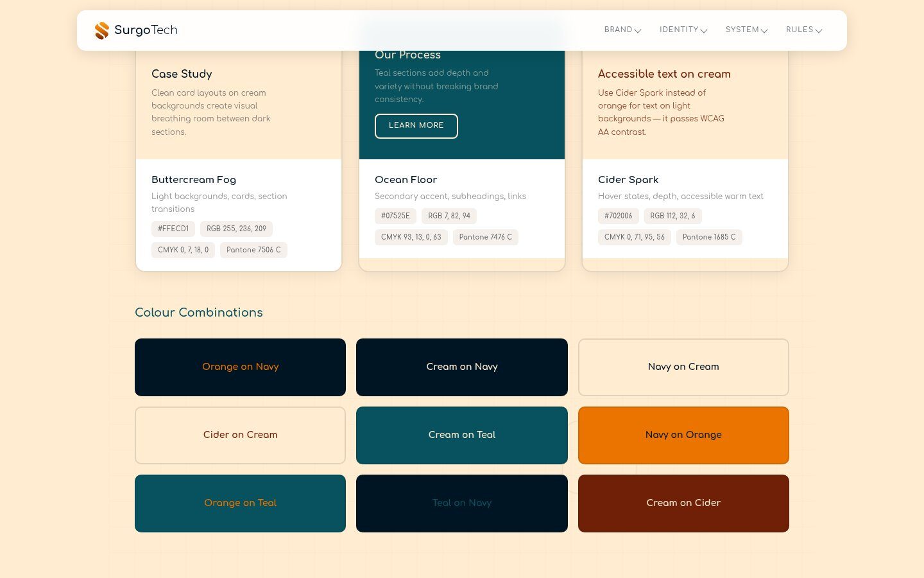Screen dimensions: 924x578
Task: Click the Pantone 7506 C chip
Action: click(x=253, y=250)
